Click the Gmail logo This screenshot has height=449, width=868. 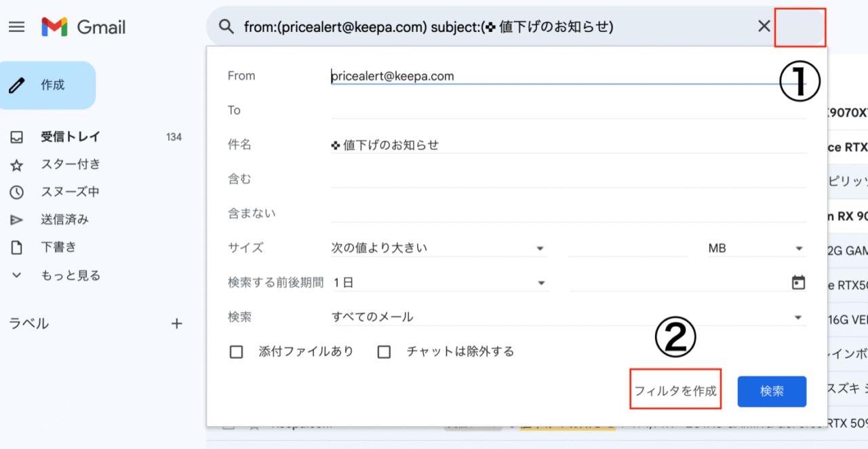[x=83, y=27]
